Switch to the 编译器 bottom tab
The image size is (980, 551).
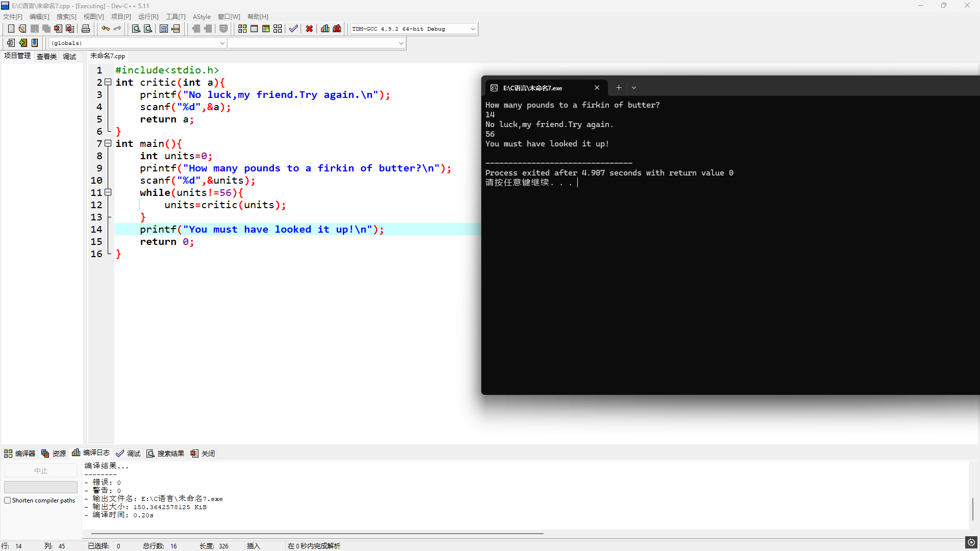pyautogui.click(x=20, y=454)
